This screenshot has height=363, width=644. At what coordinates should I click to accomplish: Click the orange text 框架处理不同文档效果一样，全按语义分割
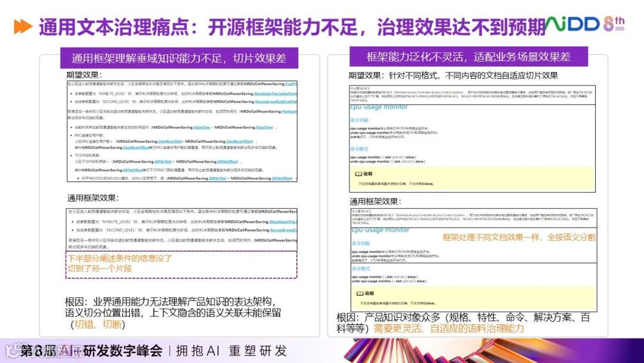point(519,237)
